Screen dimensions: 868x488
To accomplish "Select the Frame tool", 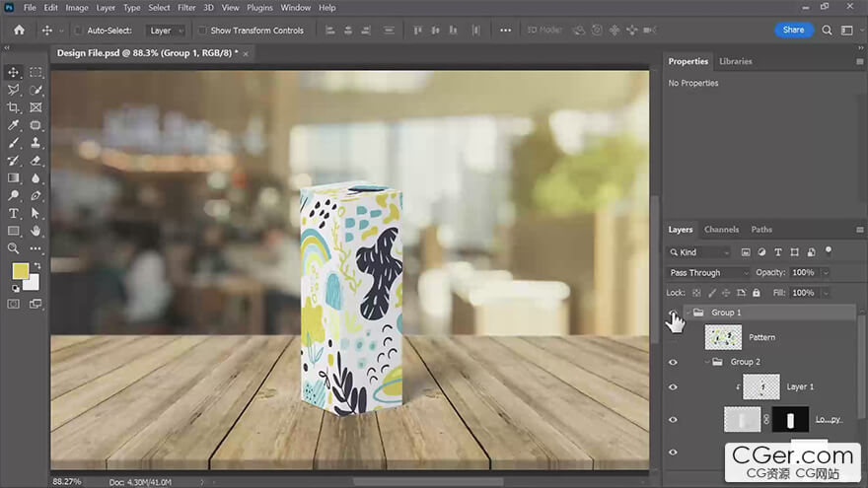I will click(x=36, y=107).
